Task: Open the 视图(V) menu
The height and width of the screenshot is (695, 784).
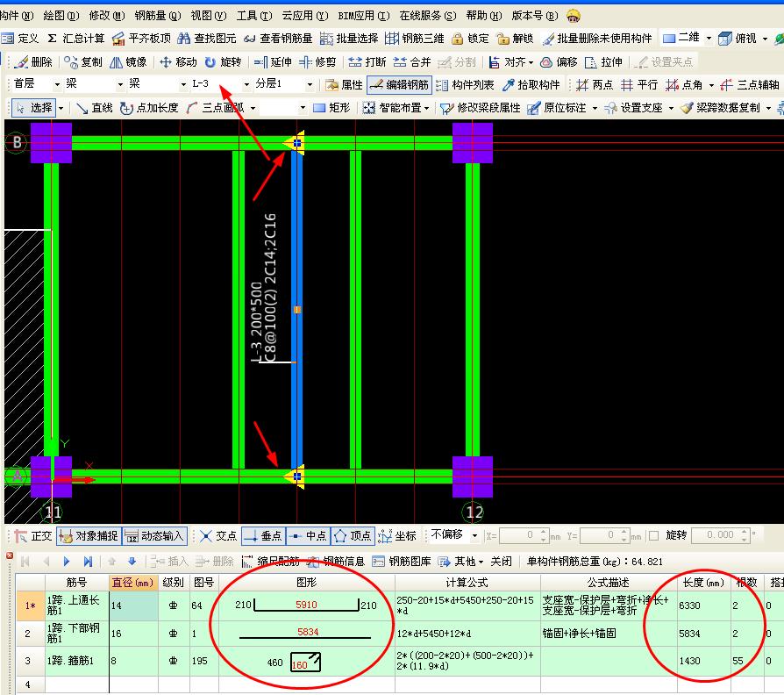Action: point(209,16)
